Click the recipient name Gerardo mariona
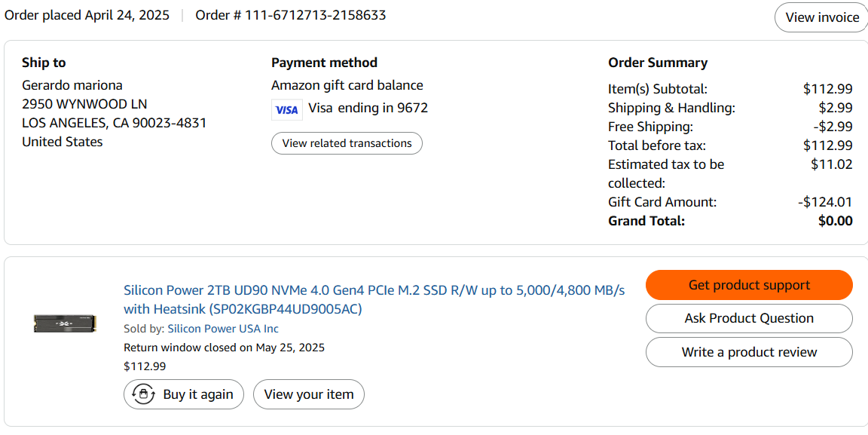Screen dimensions: 868x435 pos(72,85)
